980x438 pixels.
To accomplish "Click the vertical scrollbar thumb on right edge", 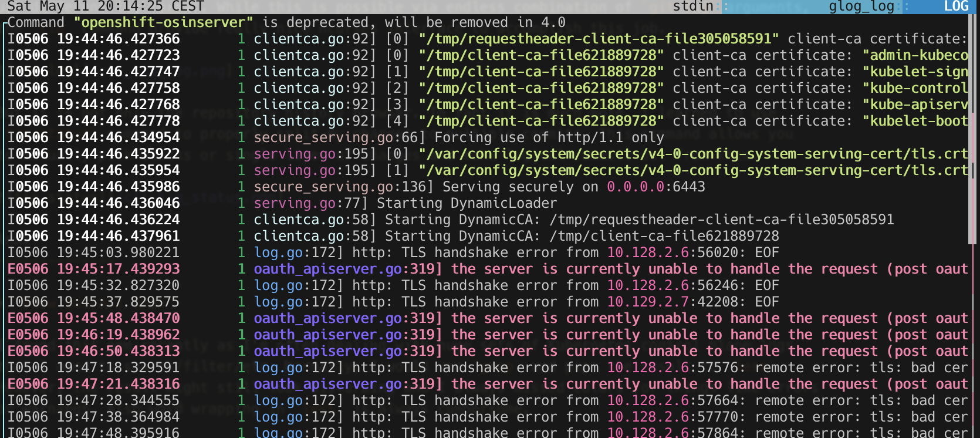I will coord(972,129).
